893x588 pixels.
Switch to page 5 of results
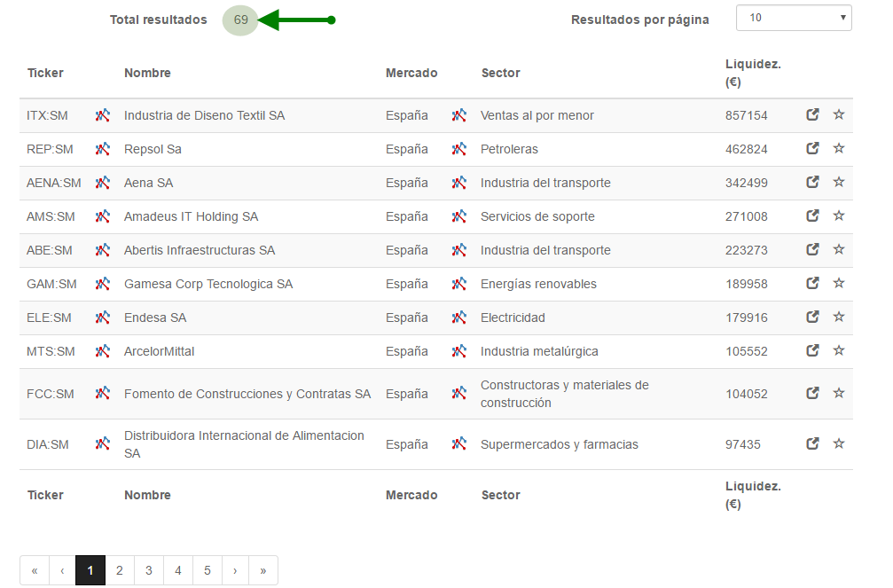tap(208, 570)
